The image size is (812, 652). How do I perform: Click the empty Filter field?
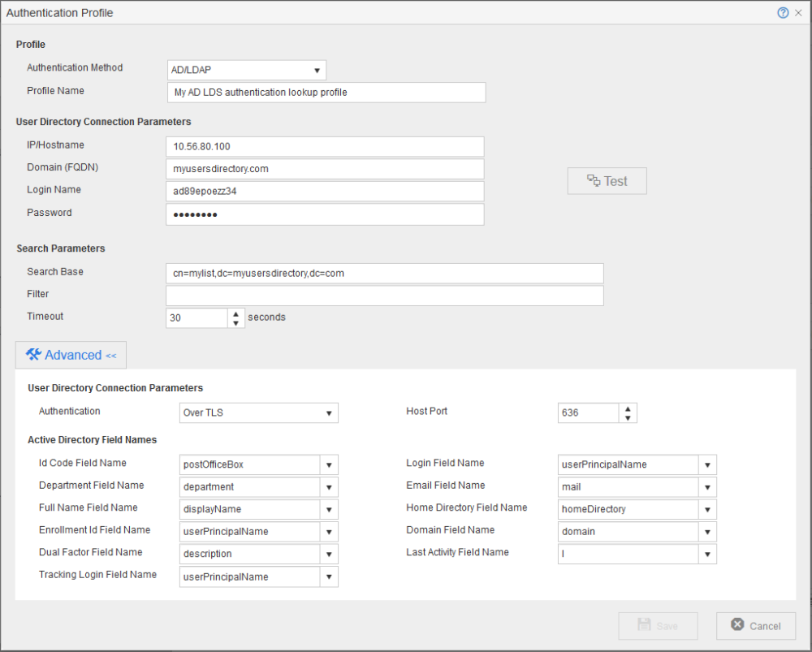pyautogui.click(x=384, y=296)
